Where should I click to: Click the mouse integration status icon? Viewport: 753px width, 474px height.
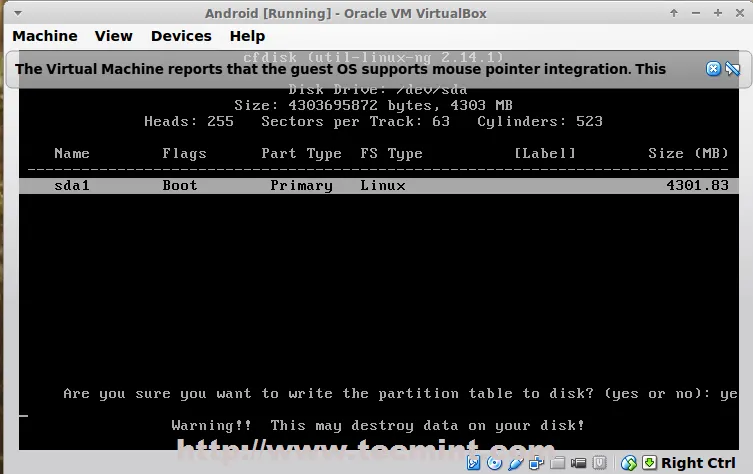point(629,463)
